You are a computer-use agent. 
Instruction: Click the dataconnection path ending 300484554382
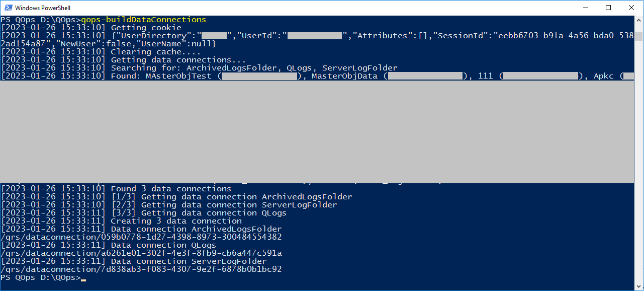tap(141, 237)
